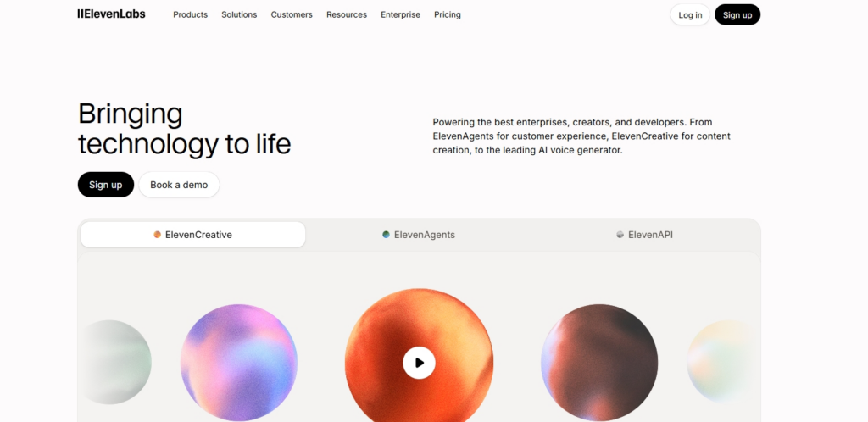Select the ElevenCreative tab
Screen dimensions: 868x422
tap(192, 235)
